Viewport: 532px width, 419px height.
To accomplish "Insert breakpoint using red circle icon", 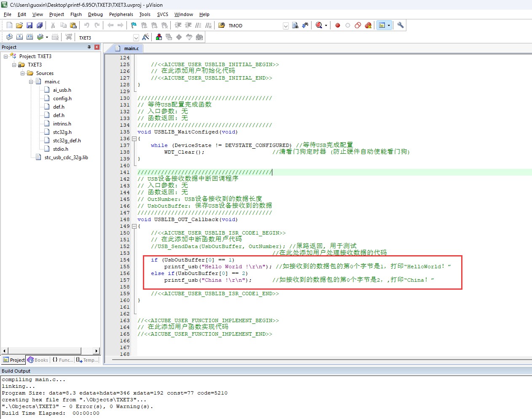I will [x=338, y=25].
